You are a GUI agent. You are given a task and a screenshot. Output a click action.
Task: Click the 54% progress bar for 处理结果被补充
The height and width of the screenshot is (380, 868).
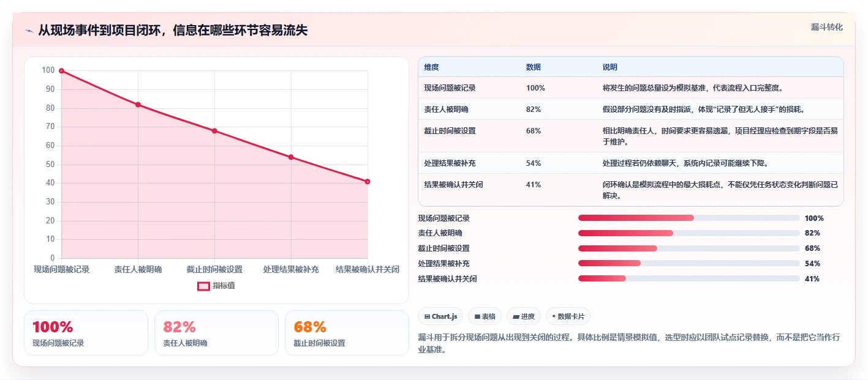(689, 263)
